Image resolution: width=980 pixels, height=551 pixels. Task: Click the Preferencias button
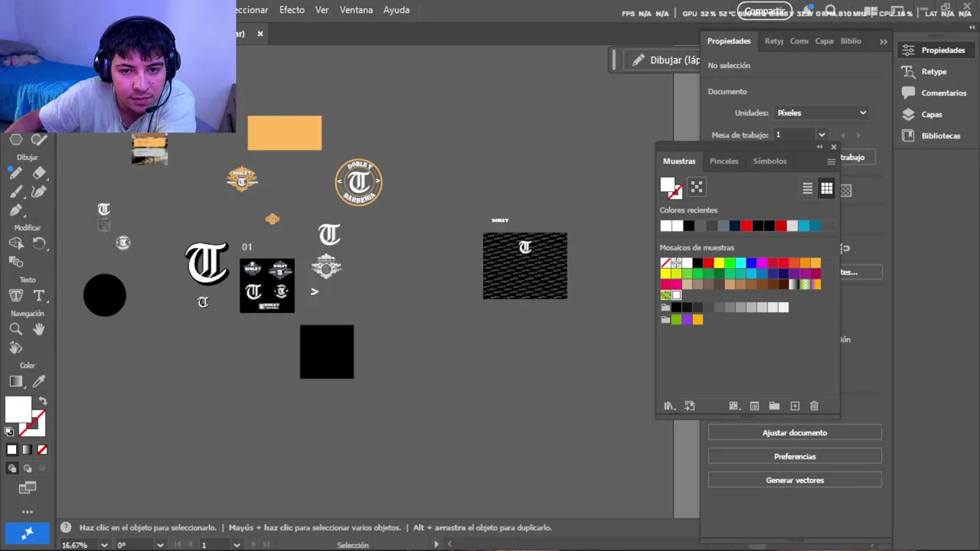795,456
